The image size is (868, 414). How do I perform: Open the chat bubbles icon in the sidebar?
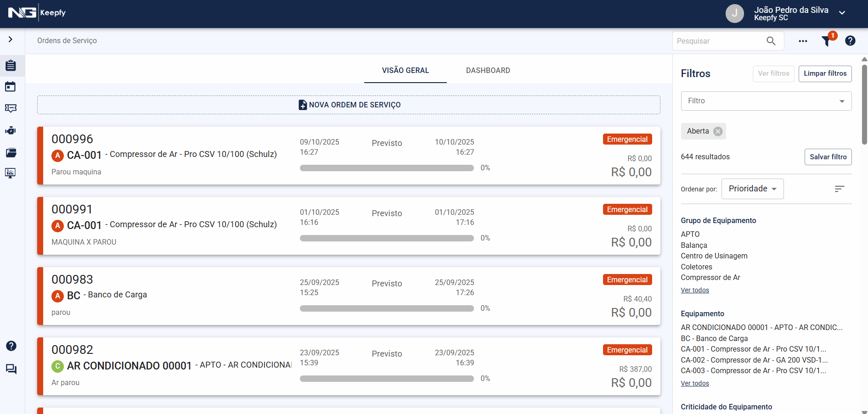click(11, 369)
